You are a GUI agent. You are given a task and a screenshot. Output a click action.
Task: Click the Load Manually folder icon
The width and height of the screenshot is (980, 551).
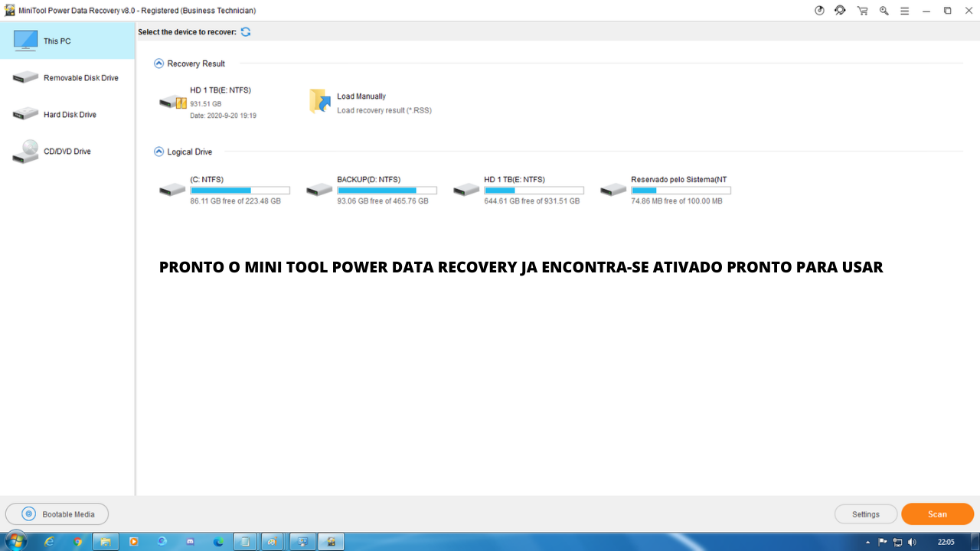coord(320,101)
